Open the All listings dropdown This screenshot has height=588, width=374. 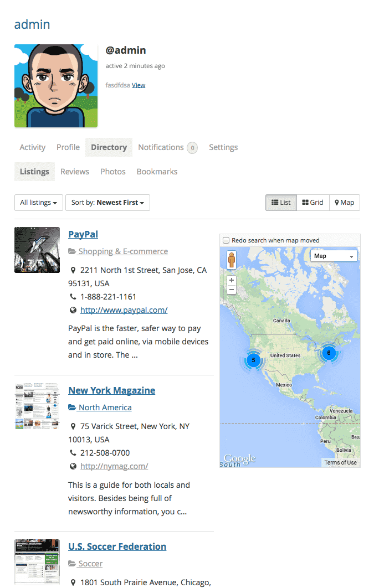click(38, 203)
